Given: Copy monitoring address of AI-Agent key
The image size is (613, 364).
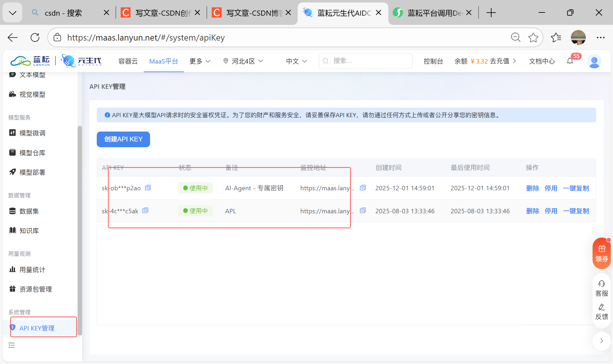Looking at the screenshot, I should (x=363, y=188).
